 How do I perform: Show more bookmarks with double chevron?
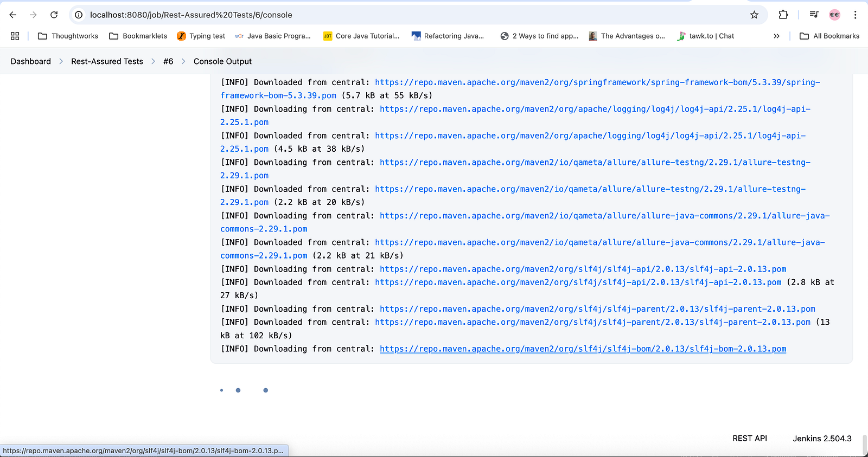[776, 36]
